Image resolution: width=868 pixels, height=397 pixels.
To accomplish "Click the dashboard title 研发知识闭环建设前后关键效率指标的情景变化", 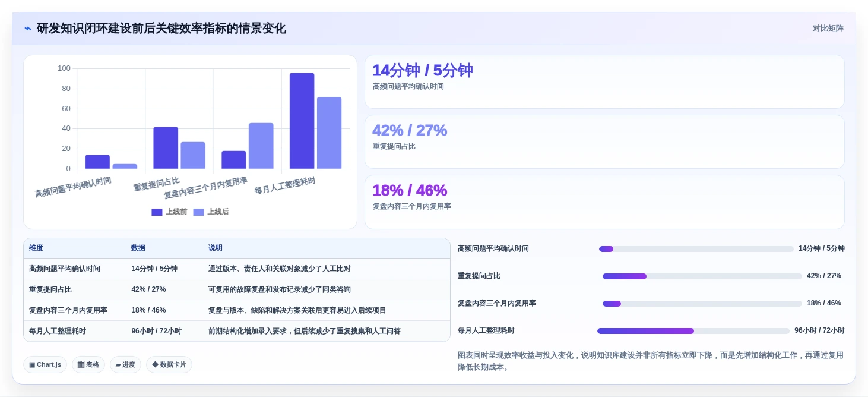I will tap(161, 29).
